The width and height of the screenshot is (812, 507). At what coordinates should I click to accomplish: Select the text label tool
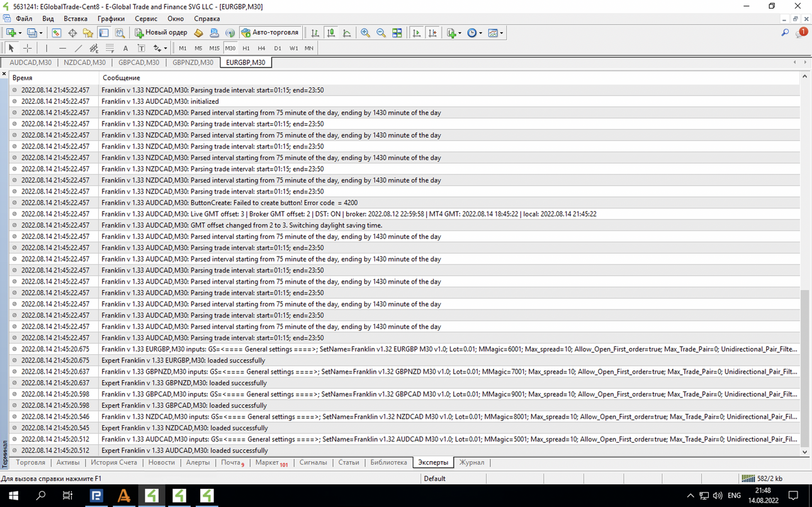tap(141, 48)
